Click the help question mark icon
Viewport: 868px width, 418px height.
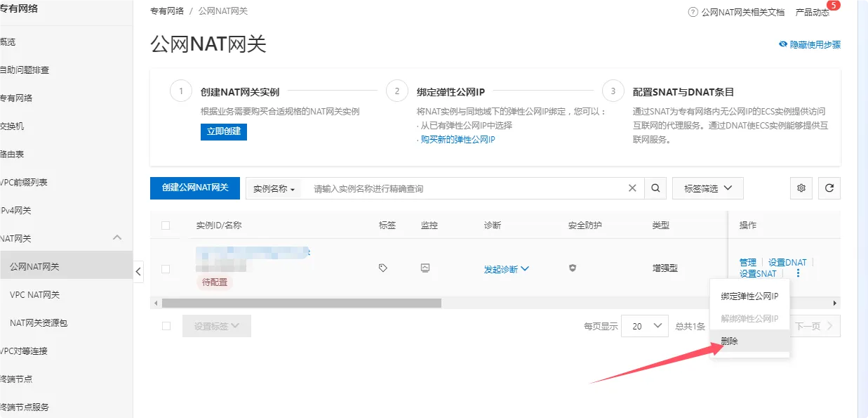[691, 11]
